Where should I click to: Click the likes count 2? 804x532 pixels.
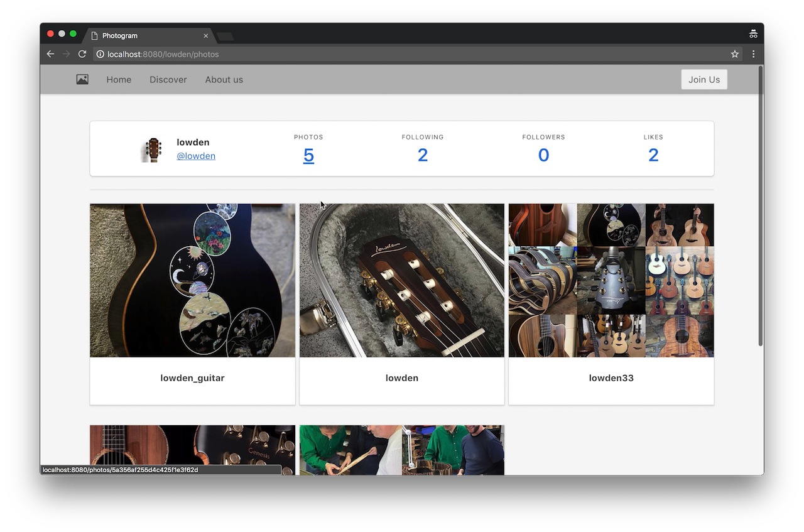[x=653, y=155]
